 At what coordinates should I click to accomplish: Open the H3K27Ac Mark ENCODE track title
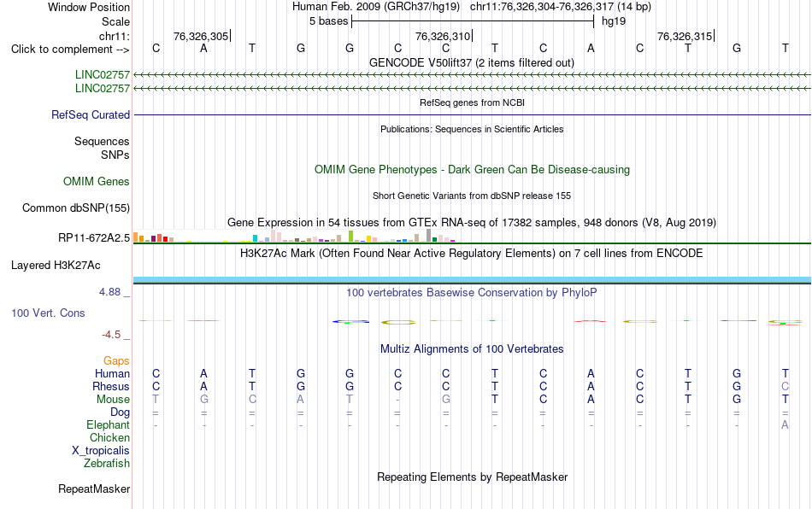point(472,253)
